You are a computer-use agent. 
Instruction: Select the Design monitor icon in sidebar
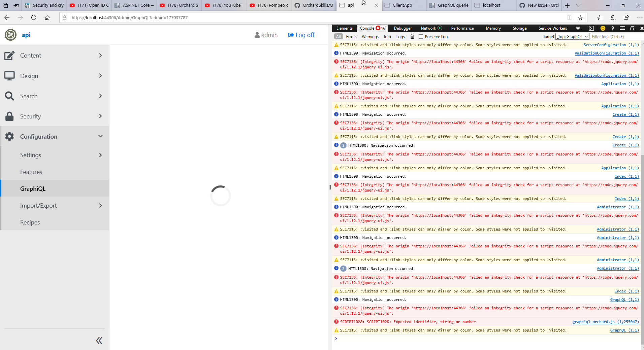coord(10,76)
